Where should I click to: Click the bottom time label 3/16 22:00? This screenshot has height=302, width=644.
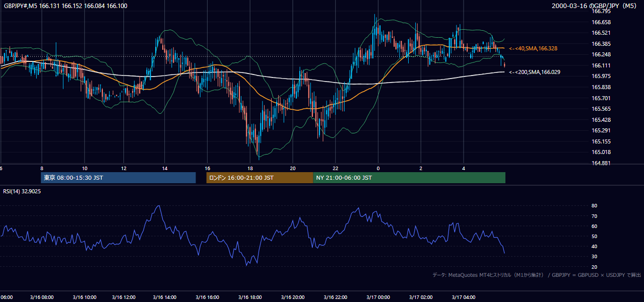[336, 297]
